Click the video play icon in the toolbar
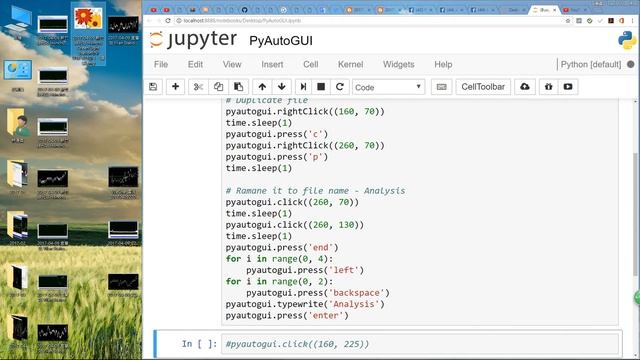 [x=568, y=87]
